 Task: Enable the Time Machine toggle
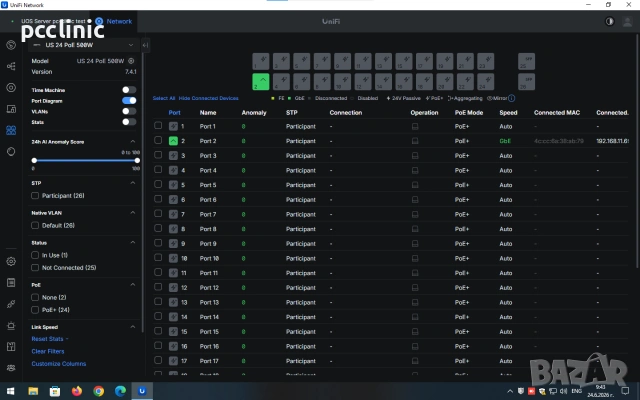129,90
